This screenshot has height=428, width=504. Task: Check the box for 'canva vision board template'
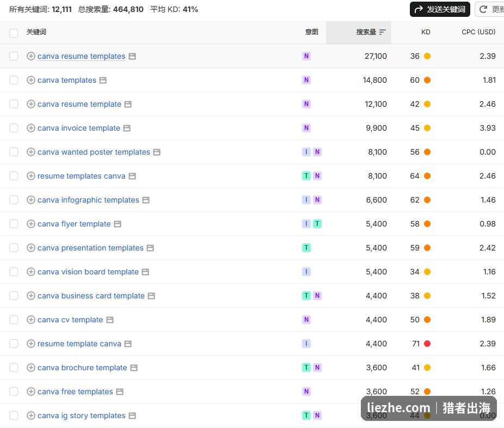[14, 272]
